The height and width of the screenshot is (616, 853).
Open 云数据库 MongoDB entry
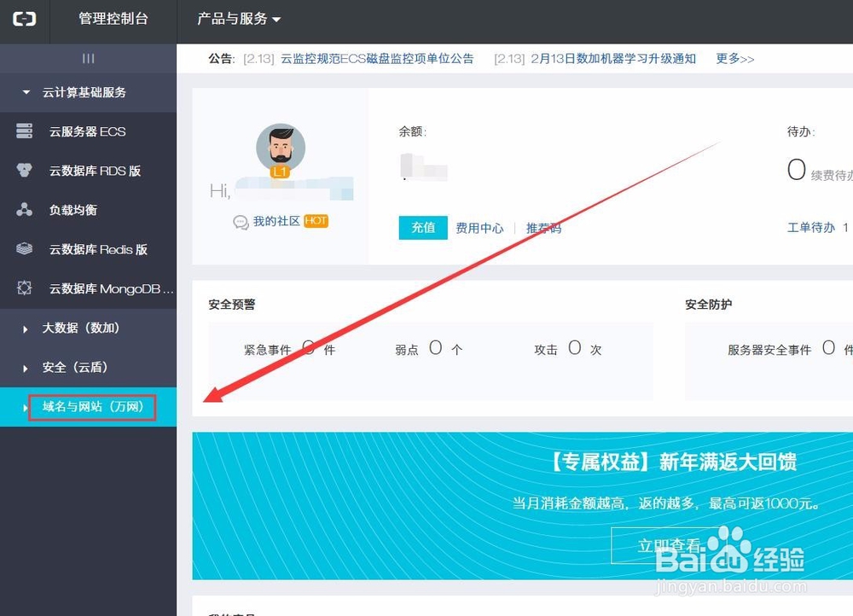coord(112,288)
